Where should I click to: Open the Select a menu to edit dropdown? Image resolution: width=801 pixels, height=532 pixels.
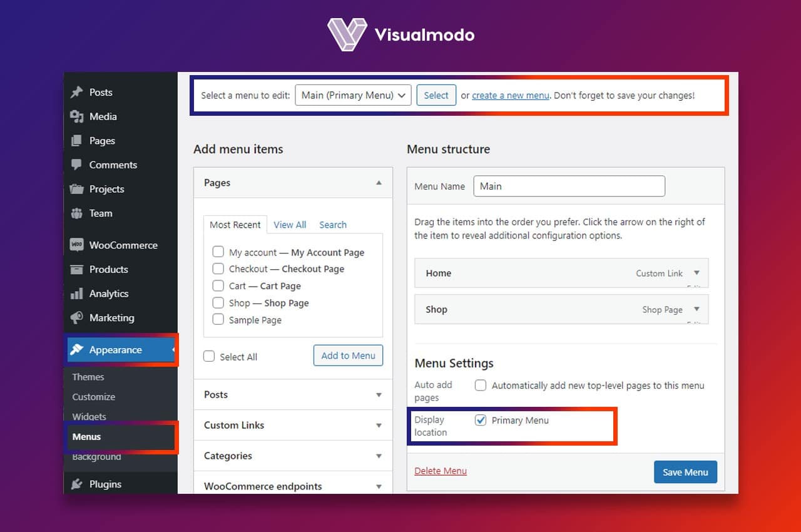352,95
